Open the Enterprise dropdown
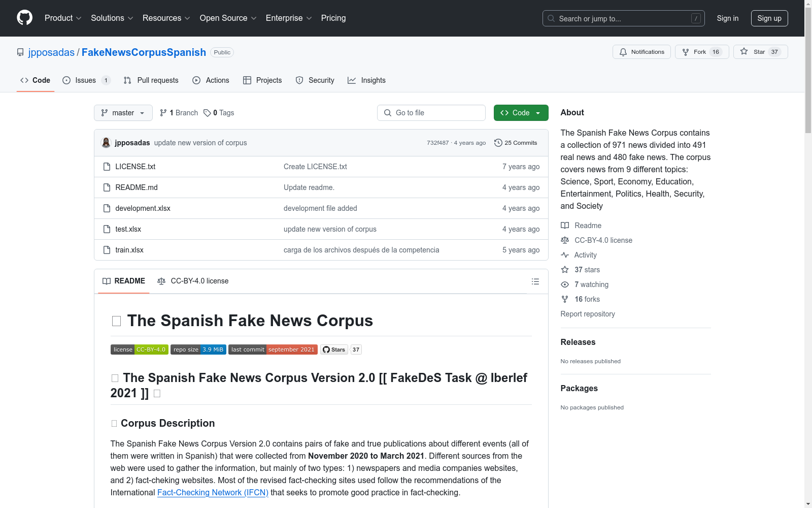Viewport: 812px width, 508px height. tap(289, 18)
